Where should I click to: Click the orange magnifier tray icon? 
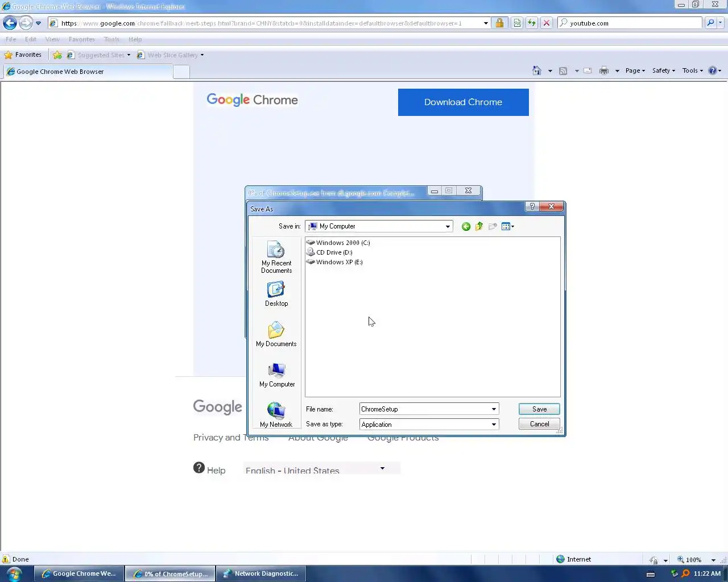685,573
